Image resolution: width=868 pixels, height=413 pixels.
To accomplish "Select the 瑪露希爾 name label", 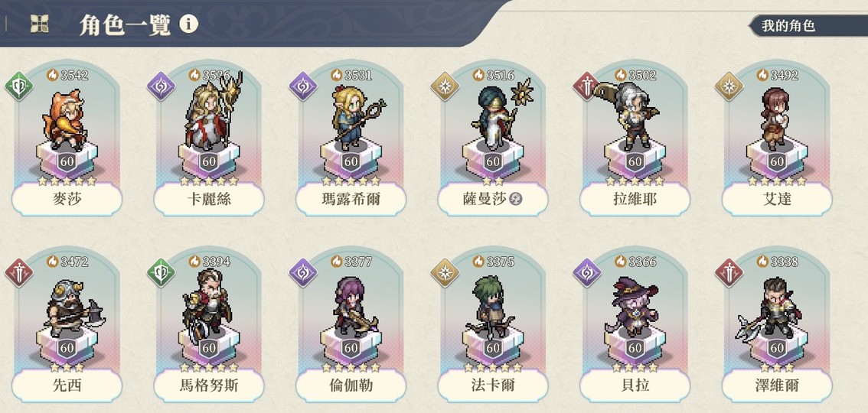I will pos(351,199).
